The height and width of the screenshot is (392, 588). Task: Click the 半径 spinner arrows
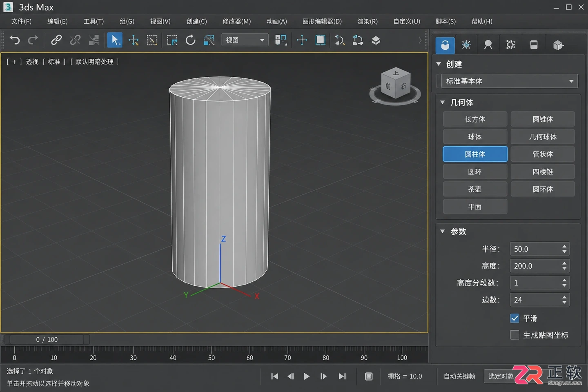[x=564, y=249]
